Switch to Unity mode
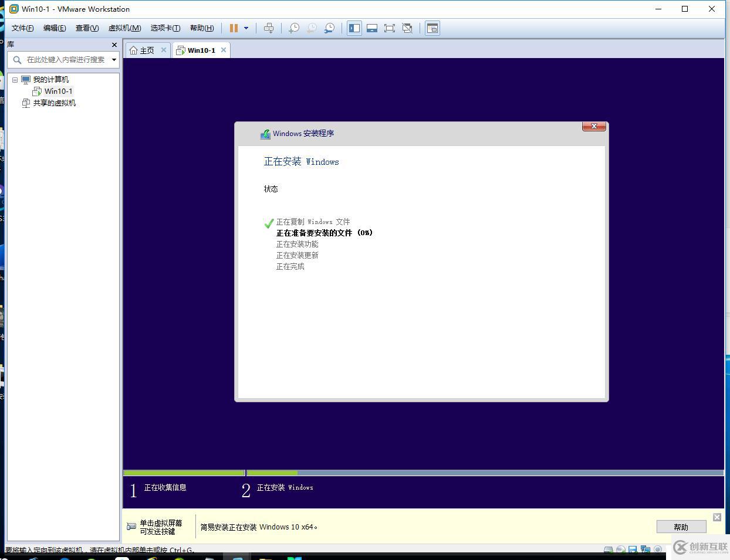Viewport: 730px width, 560px height. pyautogui.click(x=407, y=28)
